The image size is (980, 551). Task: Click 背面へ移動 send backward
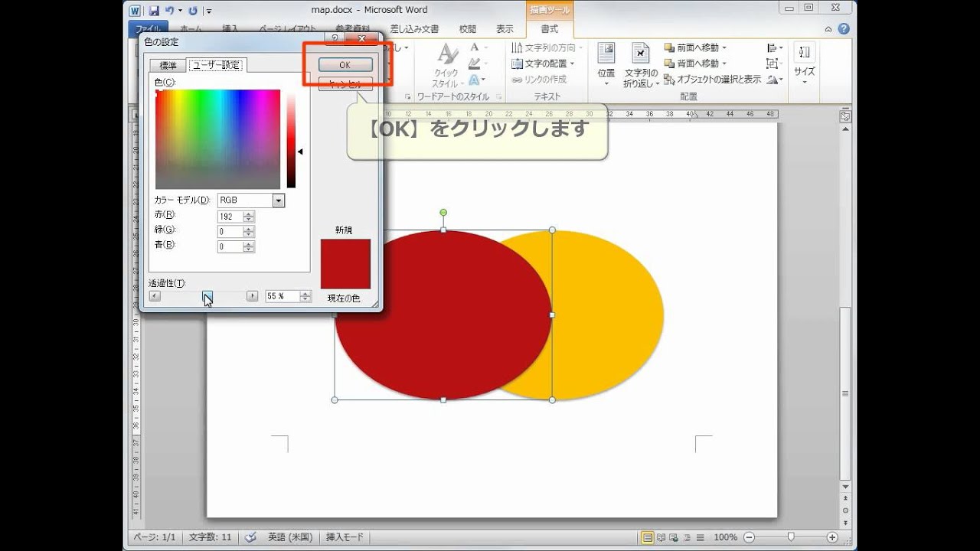[x=695, y=64]
